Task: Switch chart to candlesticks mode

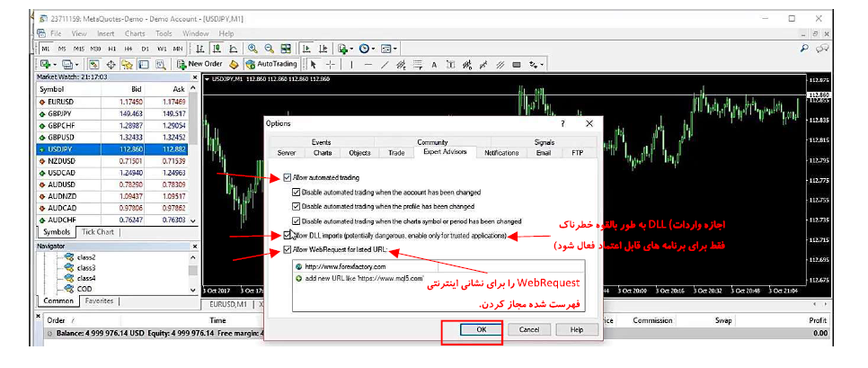Action: pos(217,49)
